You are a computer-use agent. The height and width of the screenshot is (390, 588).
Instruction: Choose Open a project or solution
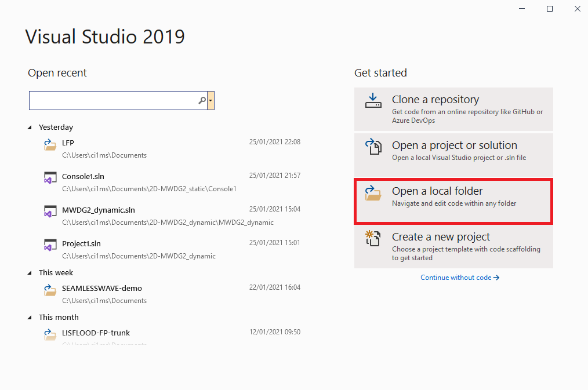coord(453,155)
